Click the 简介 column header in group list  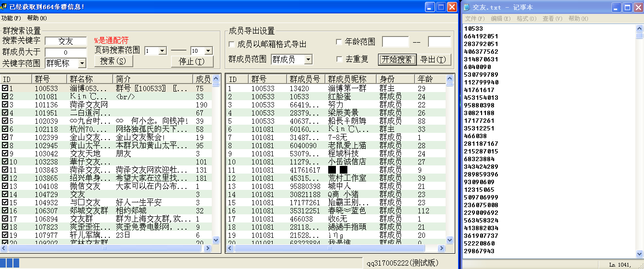(x=153, y=79)
